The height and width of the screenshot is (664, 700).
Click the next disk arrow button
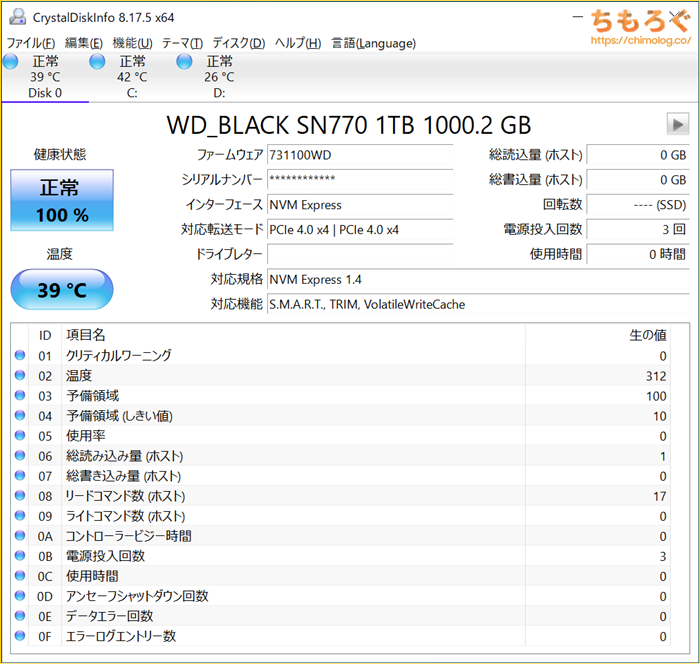click(678, 124)
